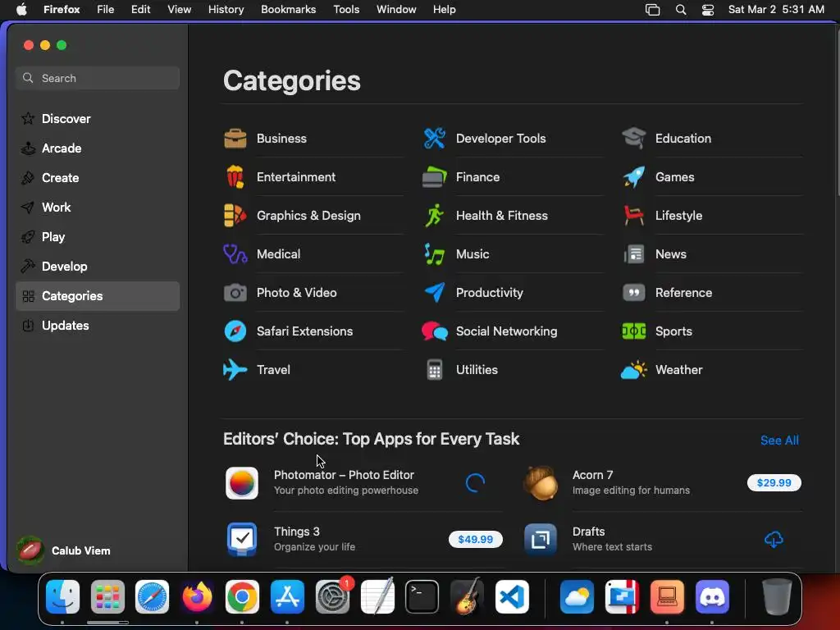Select the Lifestyle chair icon
840x630 pixels.
634,216
